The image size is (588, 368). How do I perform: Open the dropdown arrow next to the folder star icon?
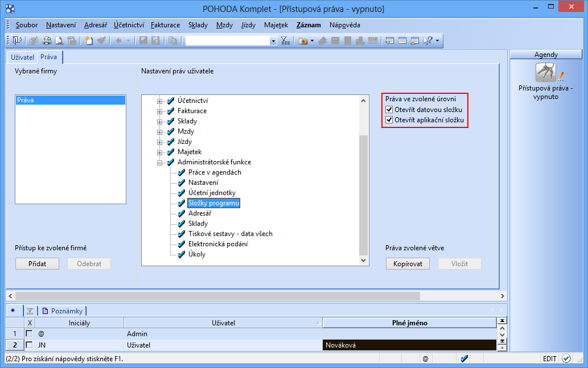coord(312,41)
